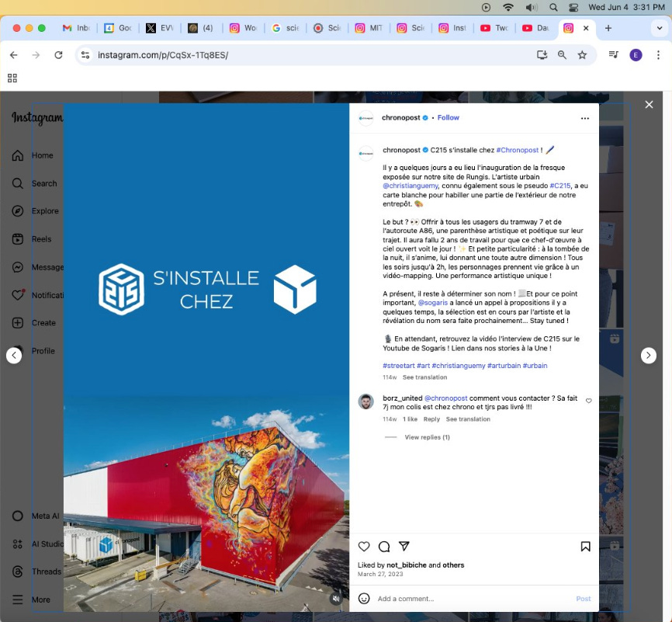Viewport: 672px width, 622px height.
Task: Open Chrome three-dot menu
Action: 658,55
